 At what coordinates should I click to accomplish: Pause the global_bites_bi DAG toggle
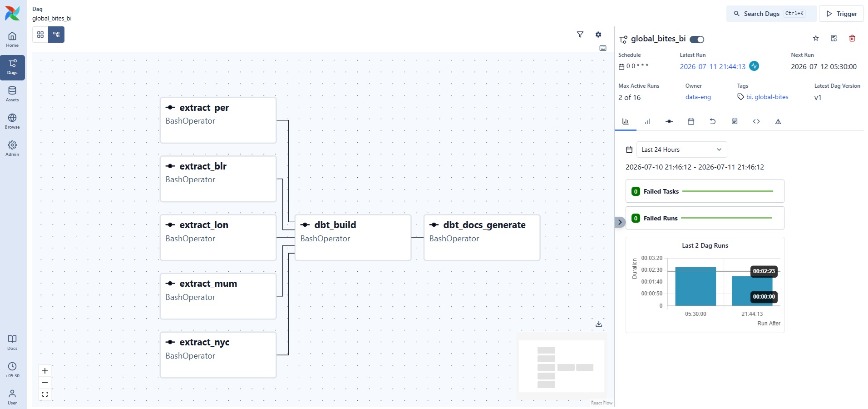pyautogui.click(x=697, y=40)
